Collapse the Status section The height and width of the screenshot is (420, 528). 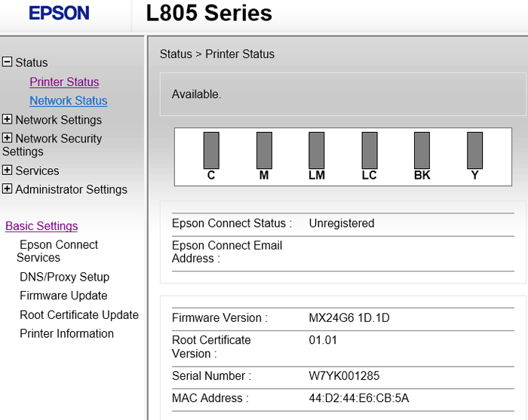8,63
